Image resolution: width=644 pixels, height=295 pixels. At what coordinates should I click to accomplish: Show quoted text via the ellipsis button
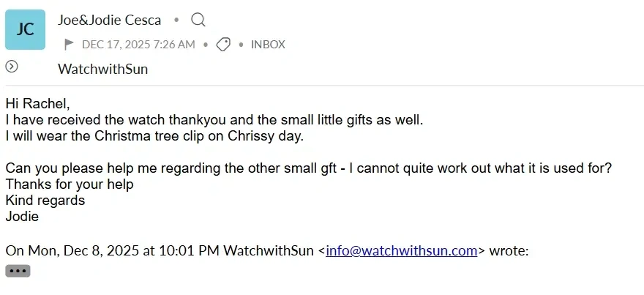tap(18, 271)
